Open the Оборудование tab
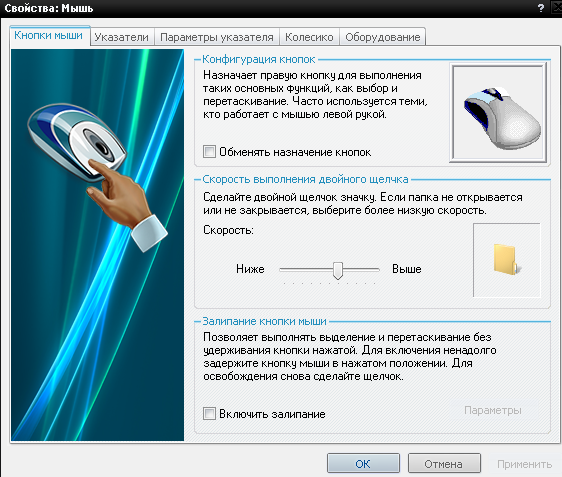The width and height of the screenshot is (562, 477). [383, 37]
